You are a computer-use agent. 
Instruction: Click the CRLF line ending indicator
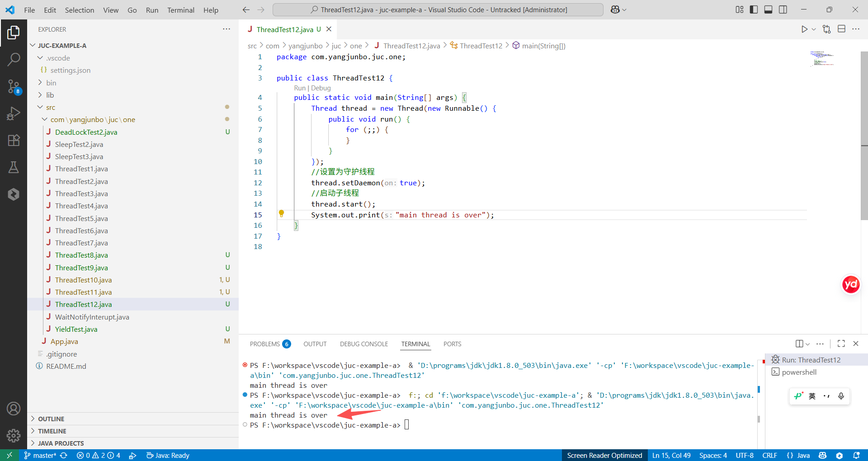pos(769,455)
